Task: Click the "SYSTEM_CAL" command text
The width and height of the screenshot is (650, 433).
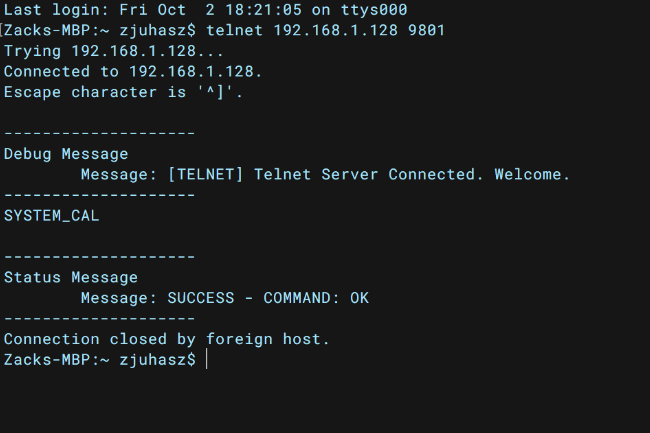Action: pyautogui.click(x=51, y=216)
